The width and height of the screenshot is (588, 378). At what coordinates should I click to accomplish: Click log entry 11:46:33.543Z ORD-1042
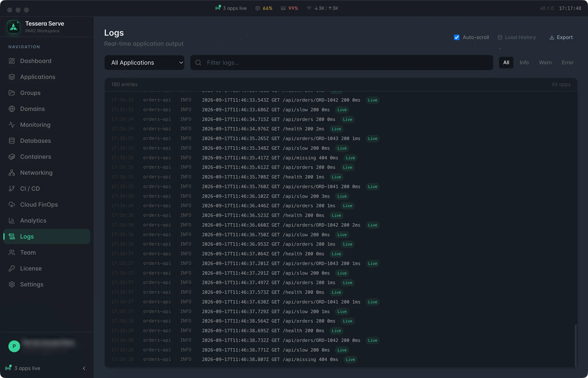pos(341,100)
